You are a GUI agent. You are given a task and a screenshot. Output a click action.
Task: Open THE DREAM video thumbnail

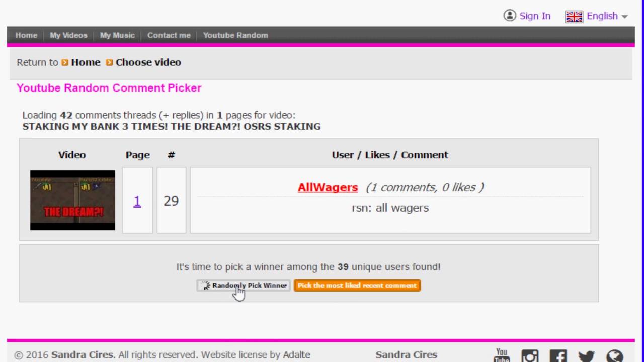pyautogui.click(x=72, y=200)
